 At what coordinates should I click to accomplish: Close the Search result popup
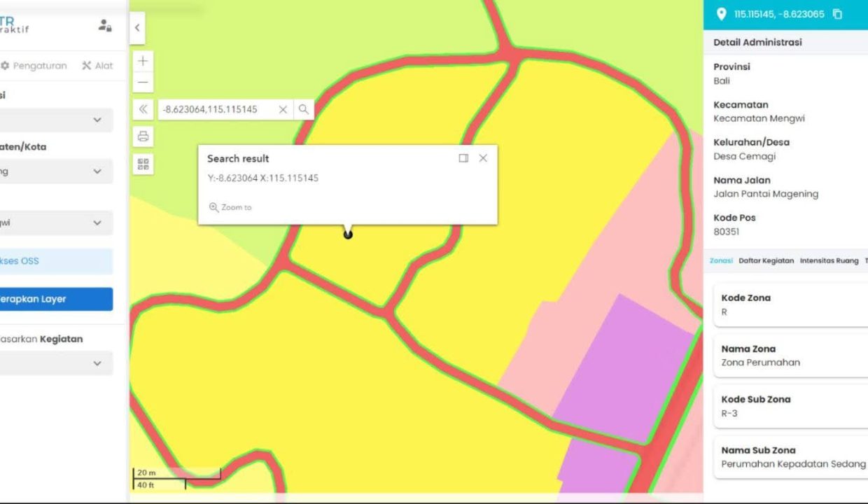pos(483,158)
